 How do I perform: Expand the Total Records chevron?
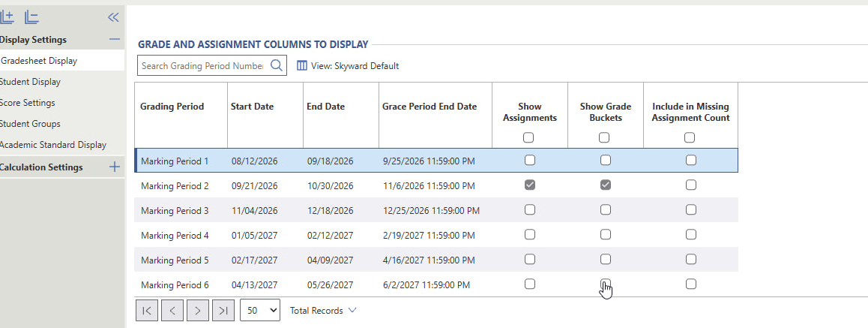pyautogui.click(x=352, y=310)
